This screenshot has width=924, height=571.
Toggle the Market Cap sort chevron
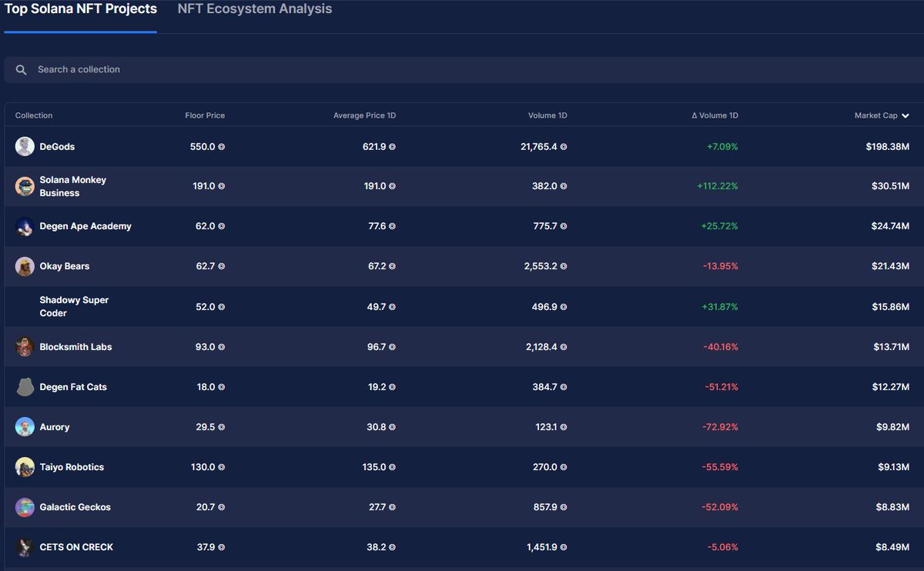[906, 116]
